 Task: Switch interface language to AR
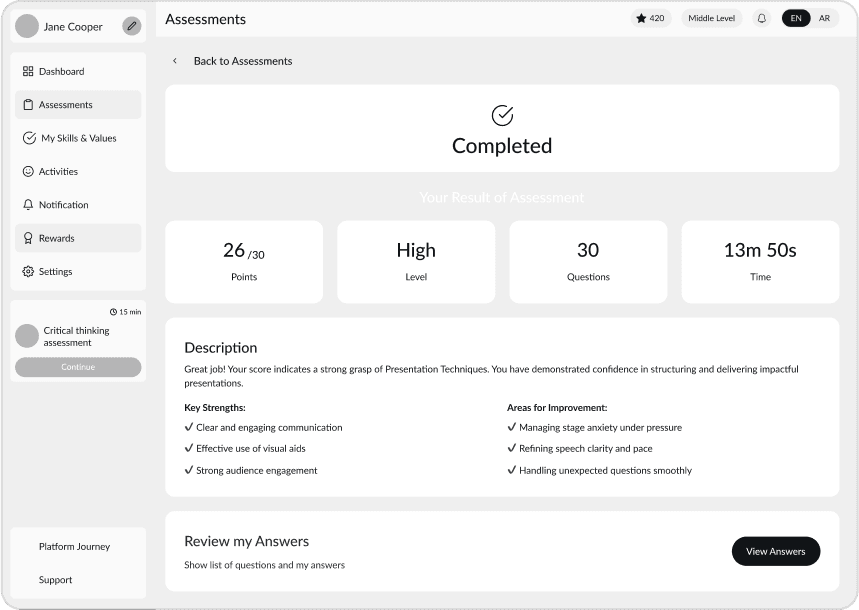tap(824, 18)
